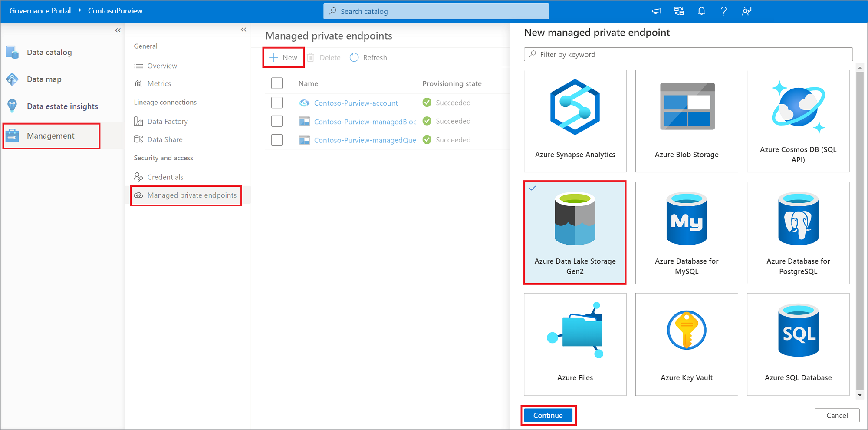Screen dimensions: 868x430
Task: Select the Azure Key Vault tile
Action: [x=687, y=344]
